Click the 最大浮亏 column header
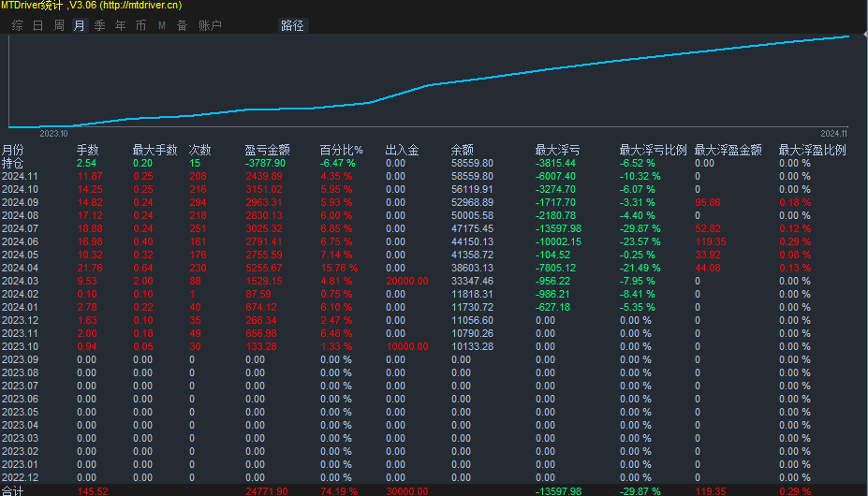The width and height of the screenshot is (868, 496). point(557,150)
